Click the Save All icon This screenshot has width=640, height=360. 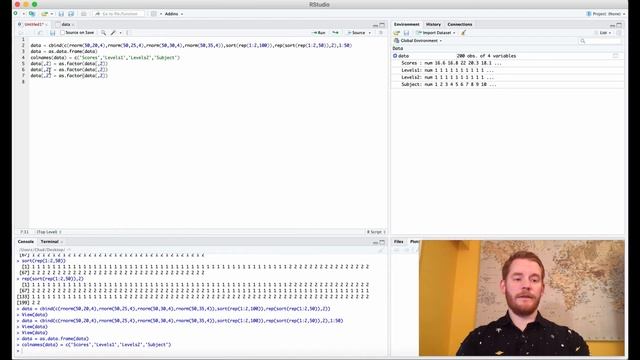tap(71, 13)
